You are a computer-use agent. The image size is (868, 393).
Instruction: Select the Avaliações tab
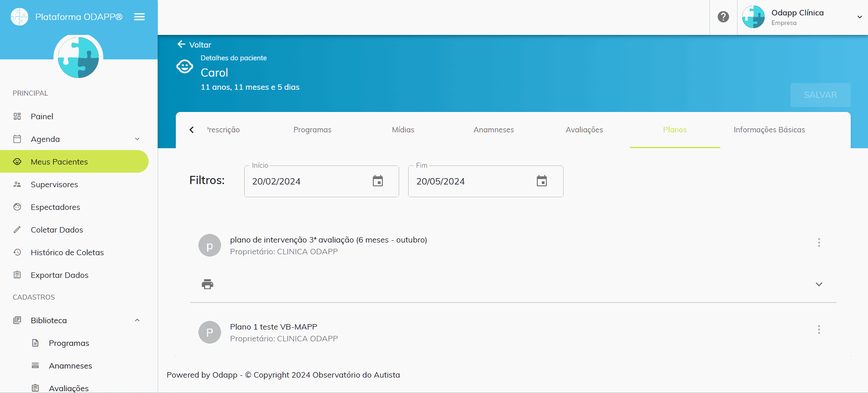click(x=584, y=130)
